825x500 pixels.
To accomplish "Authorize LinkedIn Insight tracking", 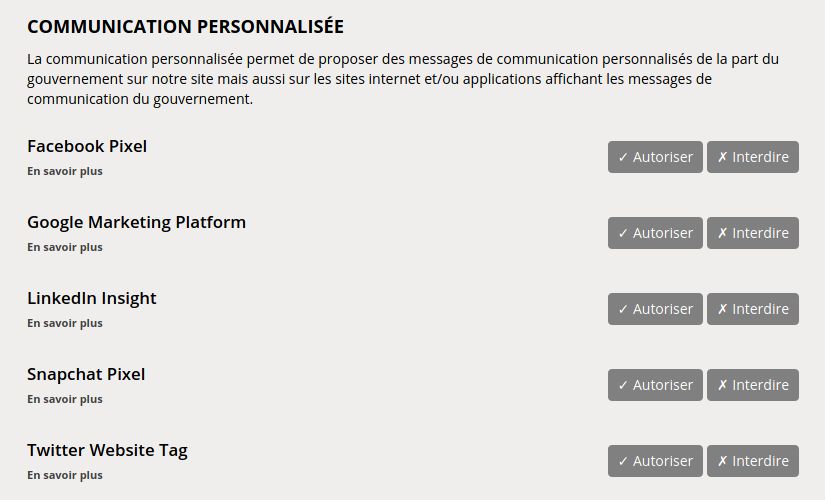I will click(x=655, y=309).
